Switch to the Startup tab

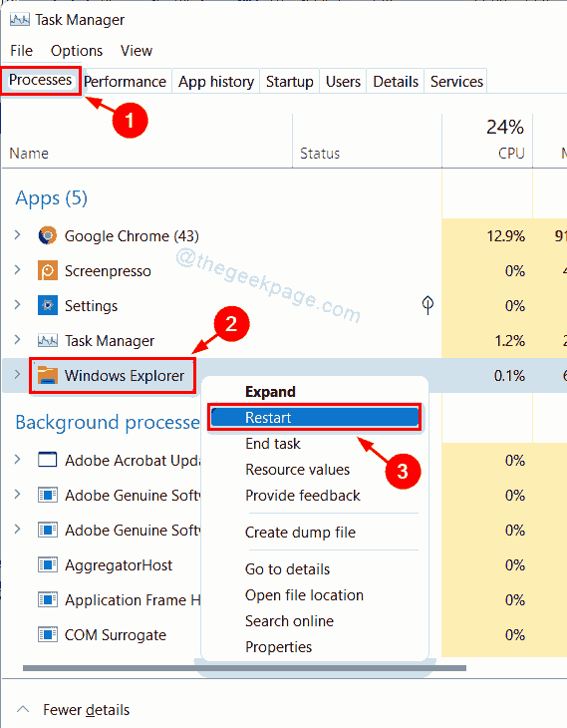pos(290,82)
